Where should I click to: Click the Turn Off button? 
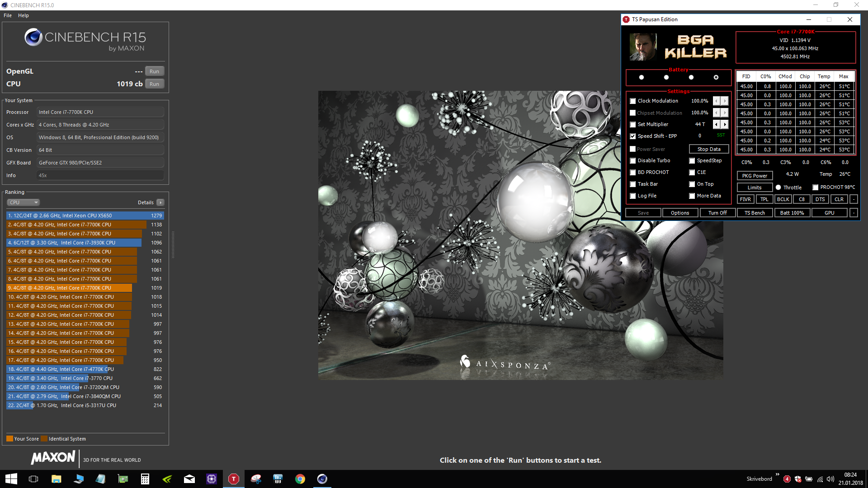[x=717, y=213]
